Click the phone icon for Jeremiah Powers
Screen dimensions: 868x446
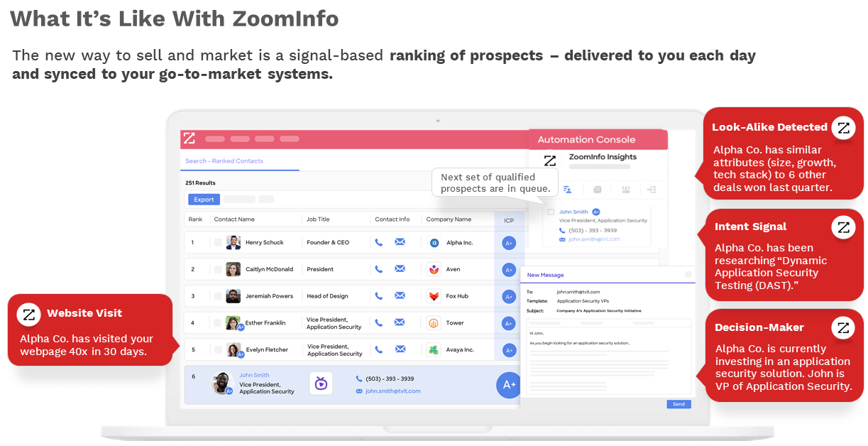tap(379, 296)
